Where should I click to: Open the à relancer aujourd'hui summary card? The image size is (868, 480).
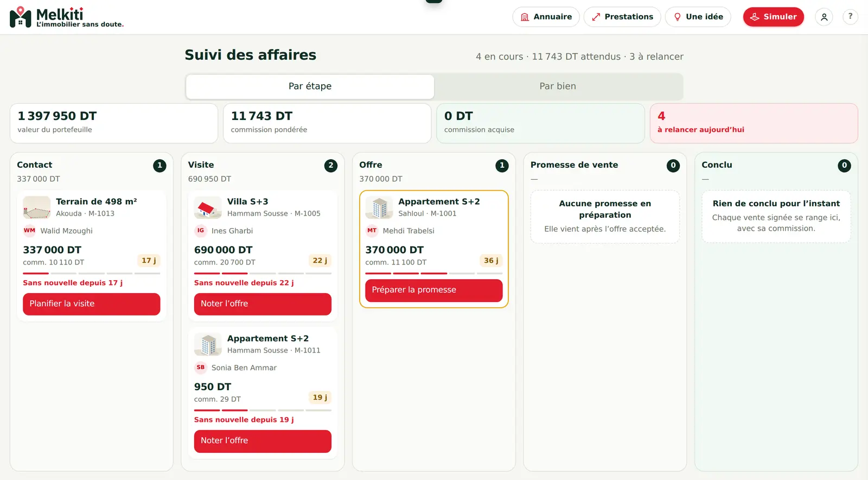click(x=754, y=123)
